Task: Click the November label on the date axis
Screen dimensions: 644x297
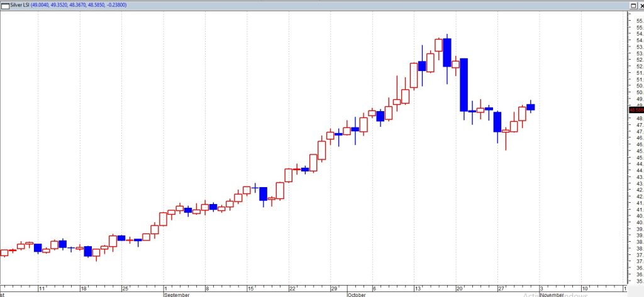Action: coord(551,294)
